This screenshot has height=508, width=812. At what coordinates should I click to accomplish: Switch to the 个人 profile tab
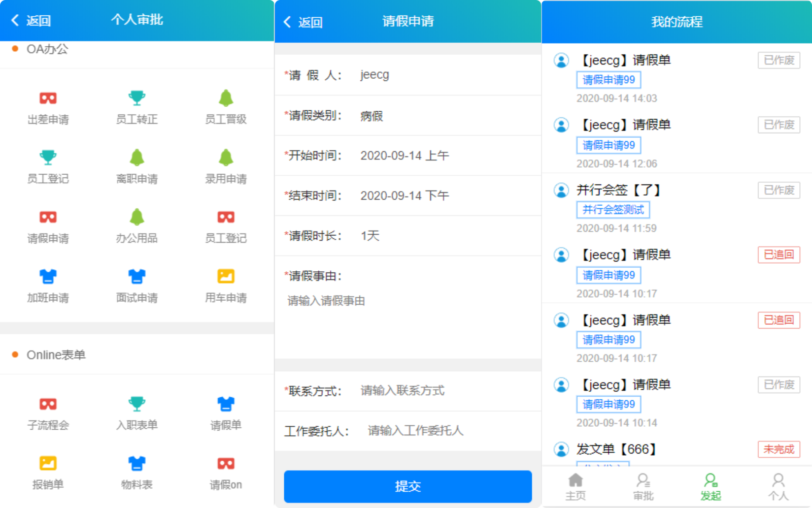(779, 485)
